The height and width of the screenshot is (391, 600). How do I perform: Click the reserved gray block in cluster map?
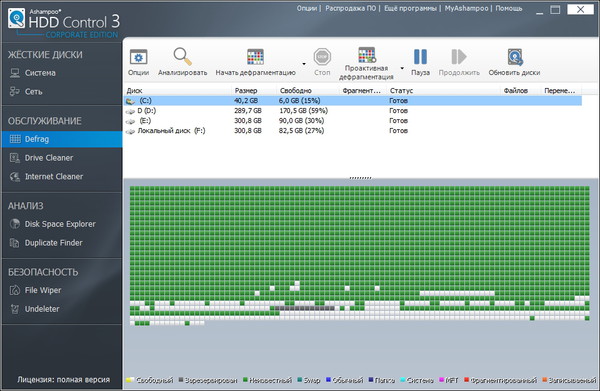pyautogui.click(x=305, y=308)
